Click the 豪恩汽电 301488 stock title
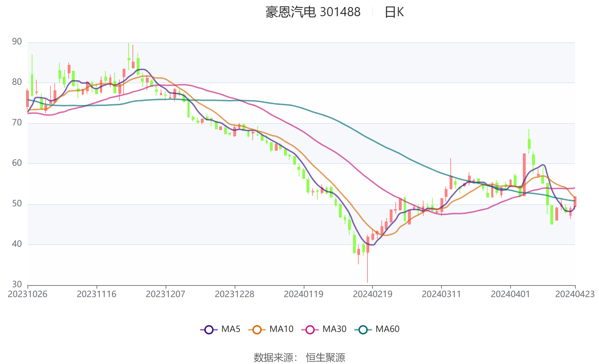This screenshot has height=364, width=599. (x=313, y=12)
